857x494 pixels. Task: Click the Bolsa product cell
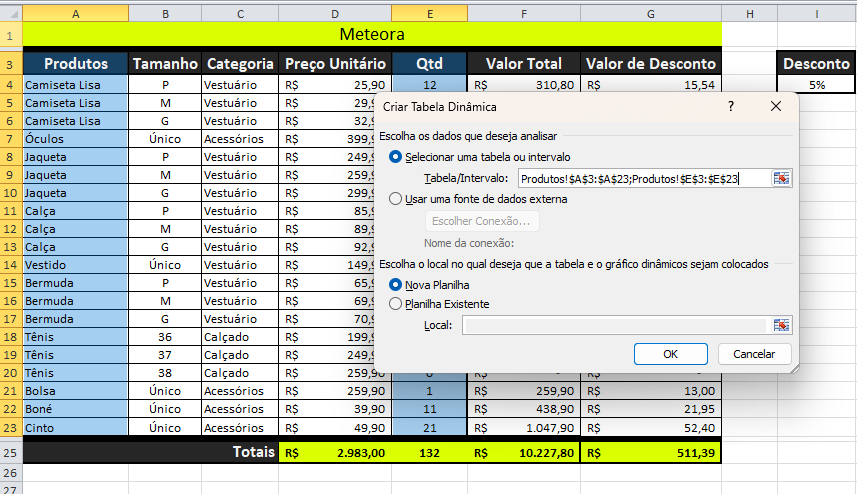[x=75, y=391]
